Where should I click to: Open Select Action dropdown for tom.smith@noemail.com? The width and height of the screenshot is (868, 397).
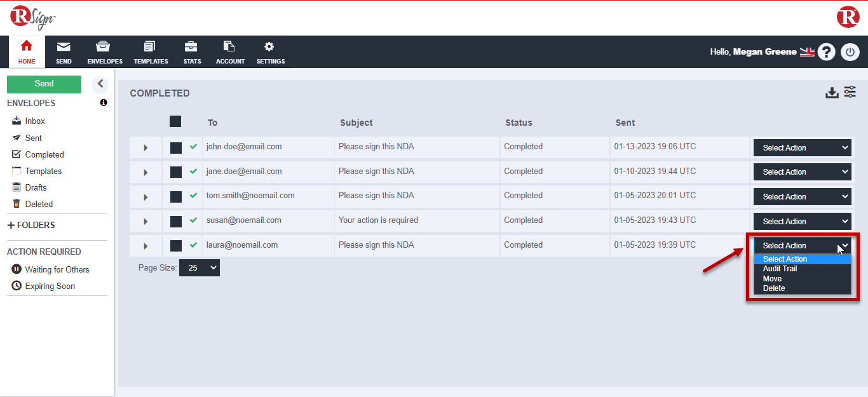pos(802,197)
